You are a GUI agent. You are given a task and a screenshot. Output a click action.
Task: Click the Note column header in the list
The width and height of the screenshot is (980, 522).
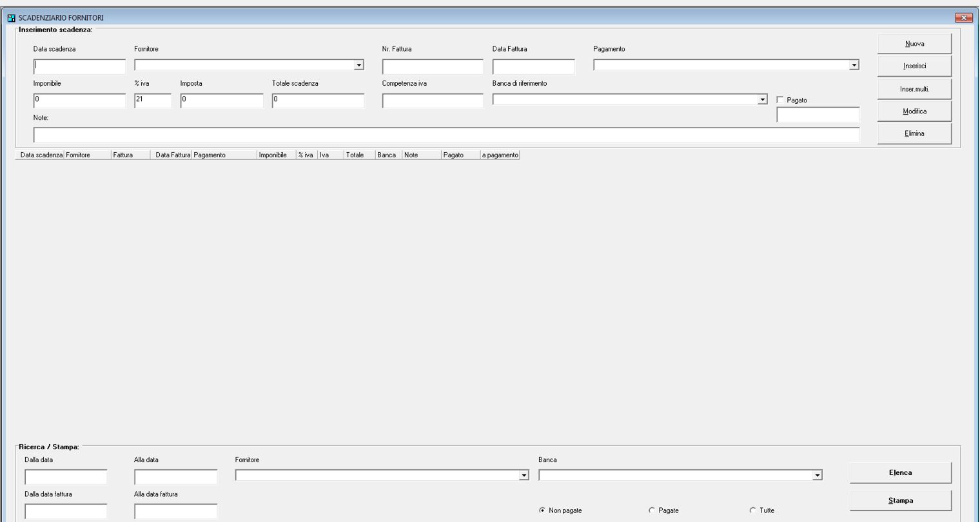(x=422, y=155)
